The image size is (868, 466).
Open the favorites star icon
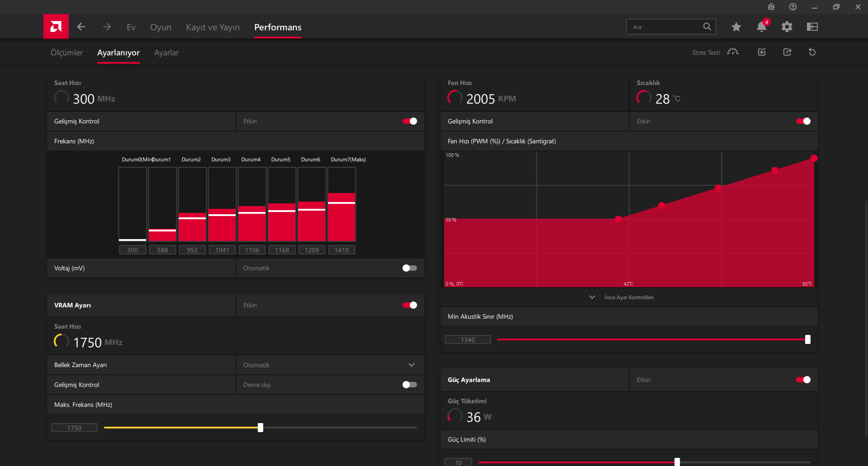(x=736, y=27)
